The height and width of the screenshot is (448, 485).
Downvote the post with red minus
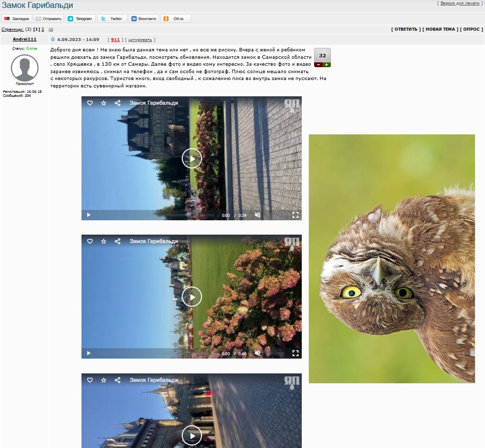318,65
